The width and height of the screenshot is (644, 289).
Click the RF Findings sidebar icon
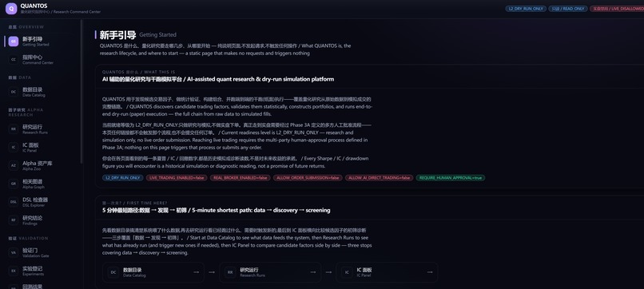coord(14,220)
